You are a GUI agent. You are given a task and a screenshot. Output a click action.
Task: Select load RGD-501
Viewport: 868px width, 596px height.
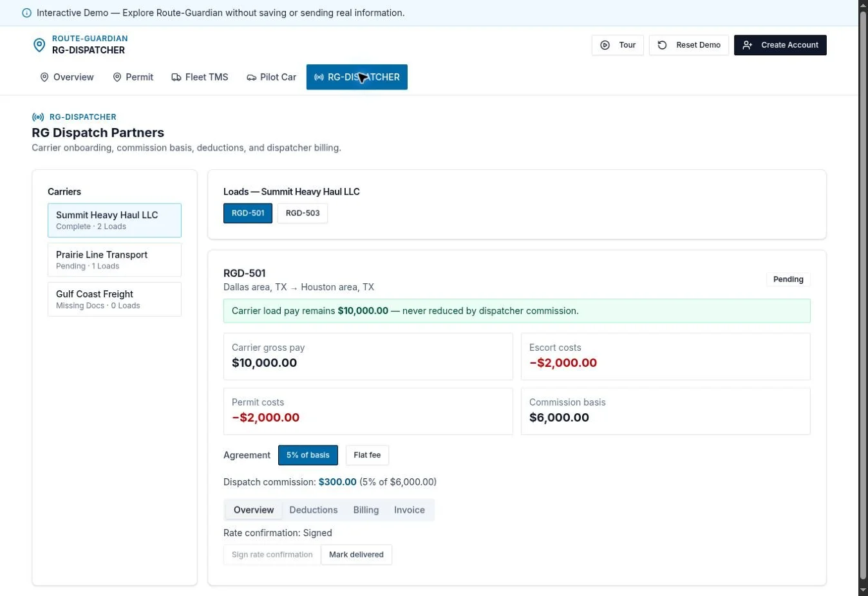point(248,213)
